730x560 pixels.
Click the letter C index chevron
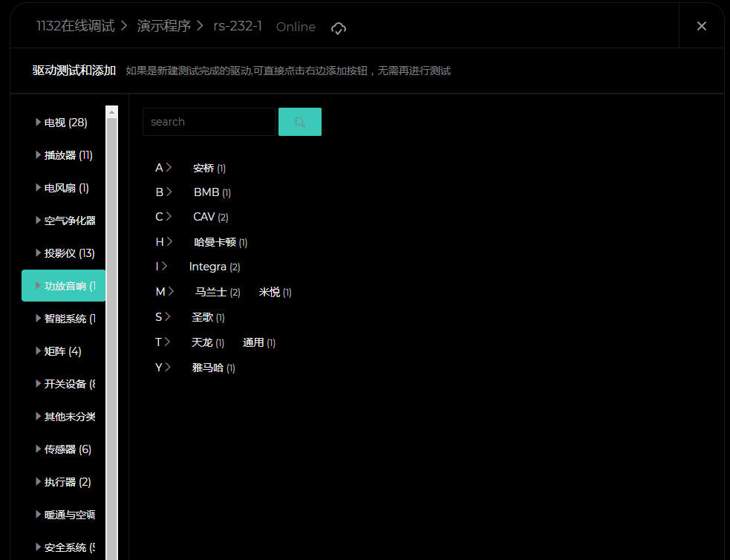point(169,216)
